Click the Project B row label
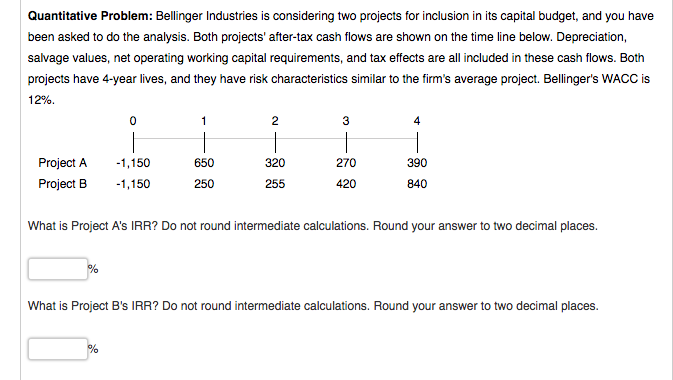 [63, 184]
